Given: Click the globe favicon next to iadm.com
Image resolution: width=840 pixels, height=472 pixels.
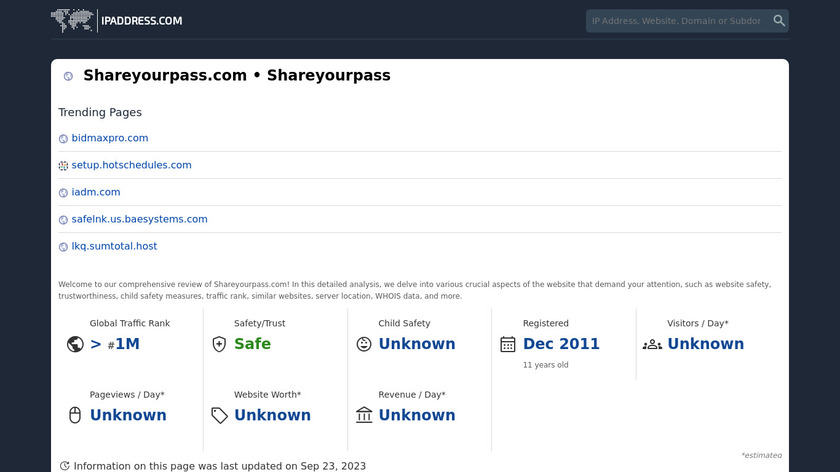Looking at the screenshot, I should tap(63, 193).
